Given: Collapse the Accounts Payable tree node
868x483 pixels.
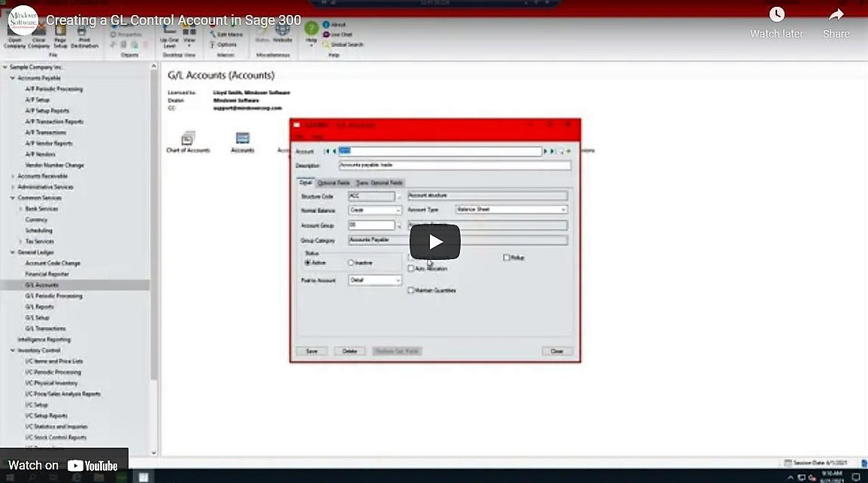Looking at the screenshot, I should click(12, 78).
